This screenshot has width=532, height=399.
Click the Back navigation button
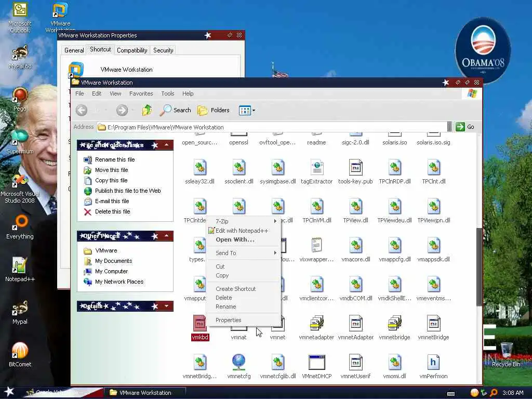coord(82,110)
